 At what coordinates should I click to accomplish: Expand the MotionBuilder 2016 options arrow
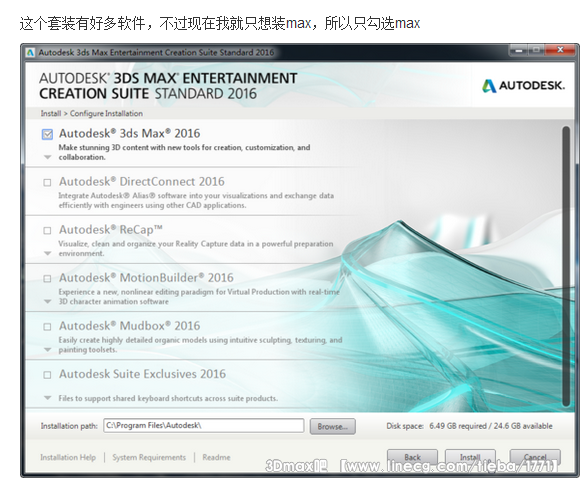(48, 301)
